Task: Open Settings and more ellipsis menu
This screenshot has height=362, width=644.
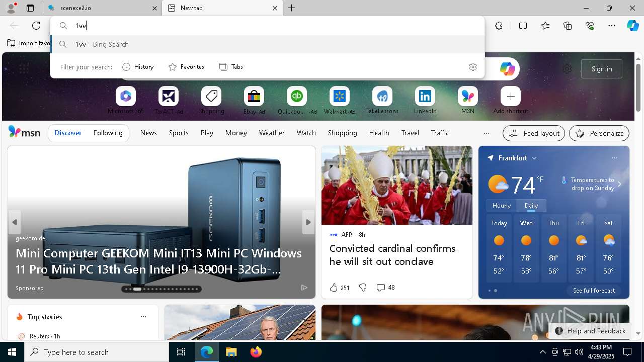Action: [x=612, y=26]
